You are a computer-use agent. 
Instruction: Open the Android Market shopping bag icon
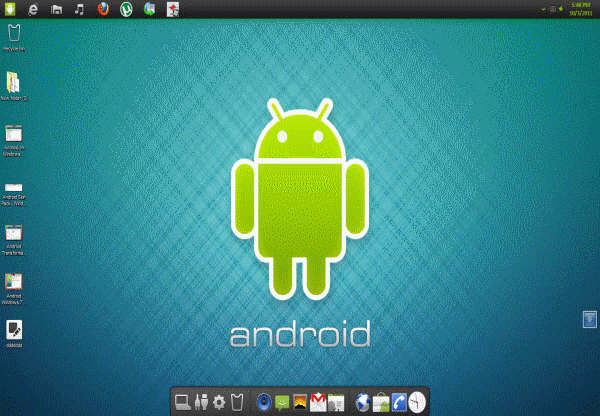pos(381,403)
